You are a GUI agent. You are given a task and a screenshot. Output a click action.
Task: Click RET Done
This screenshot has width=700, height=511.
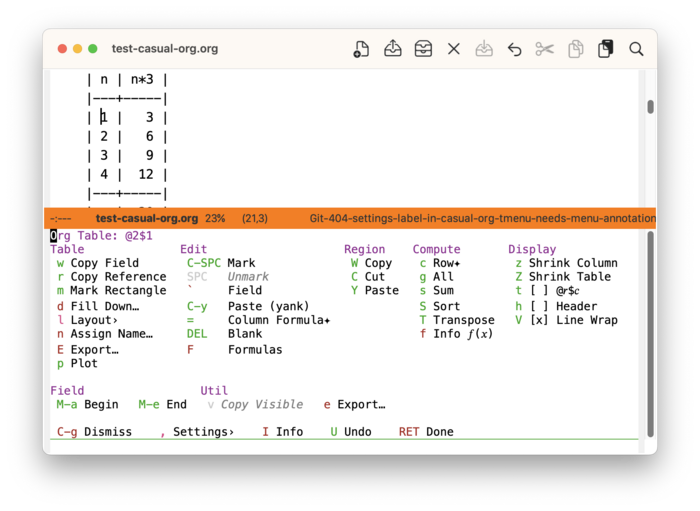click(426, 432)
